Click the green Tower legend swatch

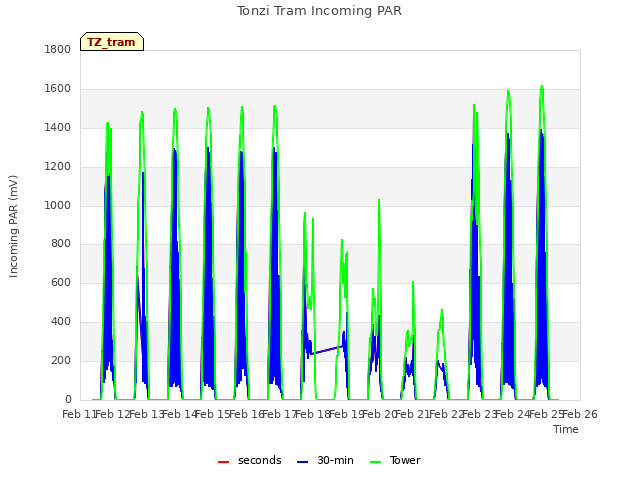(375, 462)
